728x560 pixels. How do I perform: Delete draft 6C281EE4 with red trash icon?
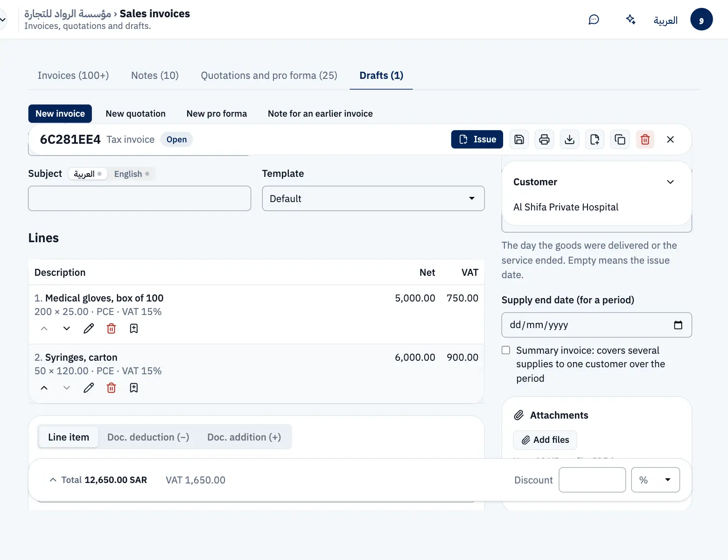click(x=645, y=140)
